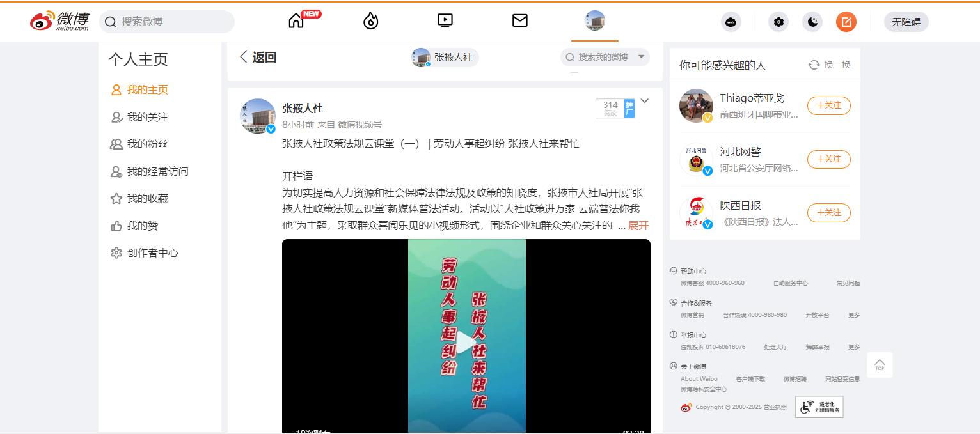The height and width of the screenshot is (434, 980).
Task: Refresh suggestions with 换一换
Action: coord(830,65)
